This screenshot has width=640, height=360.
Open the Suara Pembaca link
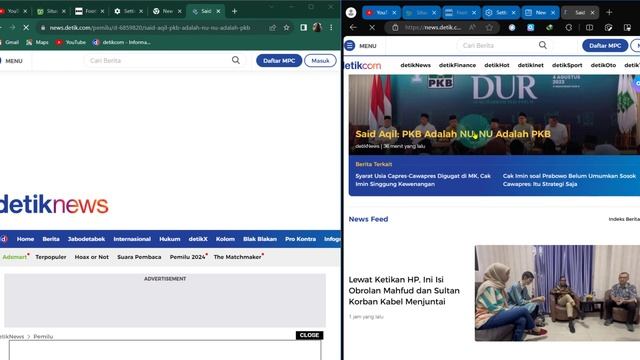pyautogui.click(x=139, y=257)
